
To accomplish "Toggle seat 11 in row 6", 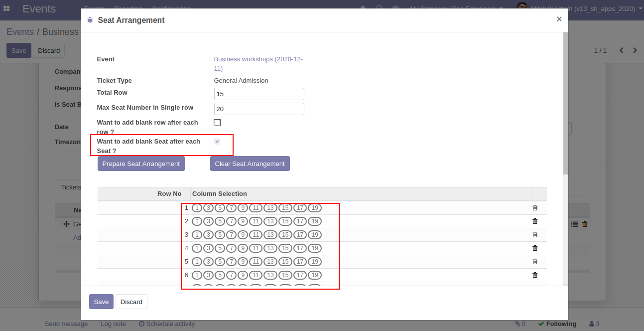I will click(x=256, y=275).
